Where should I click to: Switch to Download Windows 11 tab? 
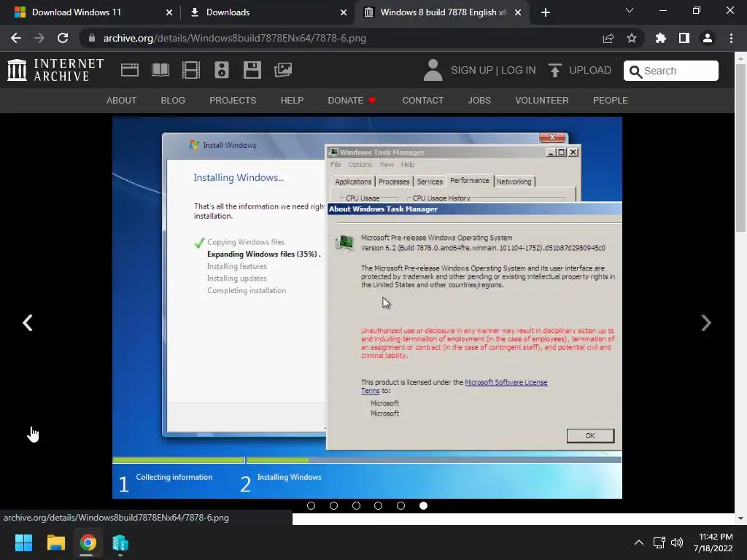coord(93,12)
